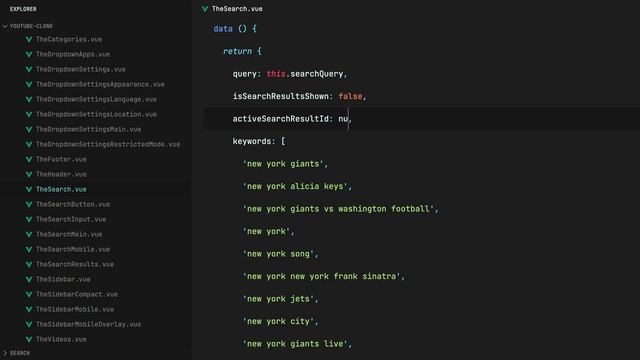The width and height of the screenshot is (640, 360).
Task: Click the 'new york city' string
Action: pos(278,322)
